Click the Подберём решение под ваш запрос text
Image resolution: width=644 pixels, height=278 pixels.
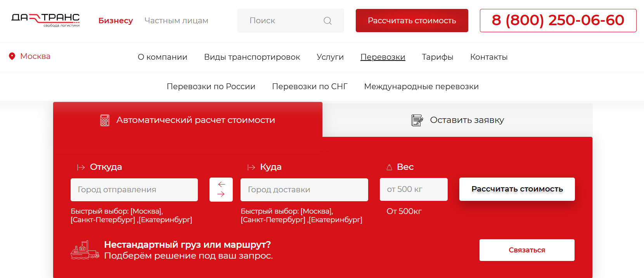tap(189, 256)
